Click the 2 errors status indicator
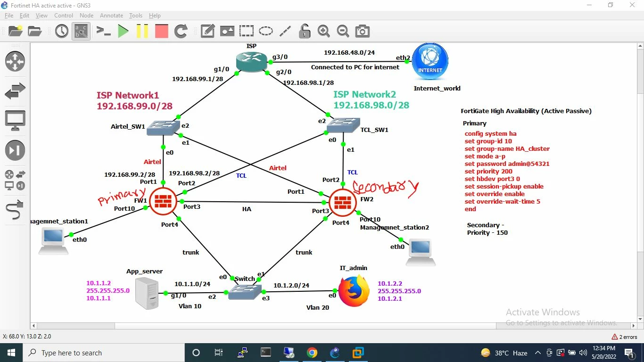The height and width of the screenshot is (362, 644). 624,337
